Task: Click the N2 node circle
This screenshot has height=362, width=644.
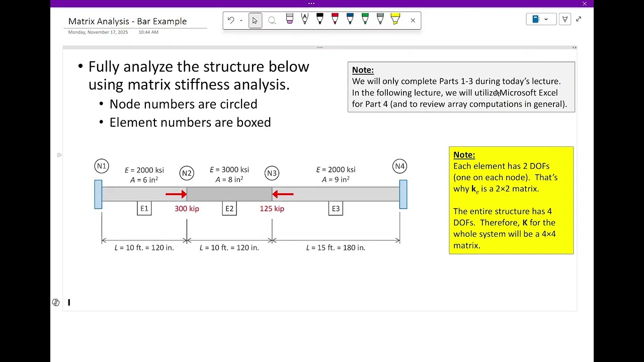Action: [187, 173]
